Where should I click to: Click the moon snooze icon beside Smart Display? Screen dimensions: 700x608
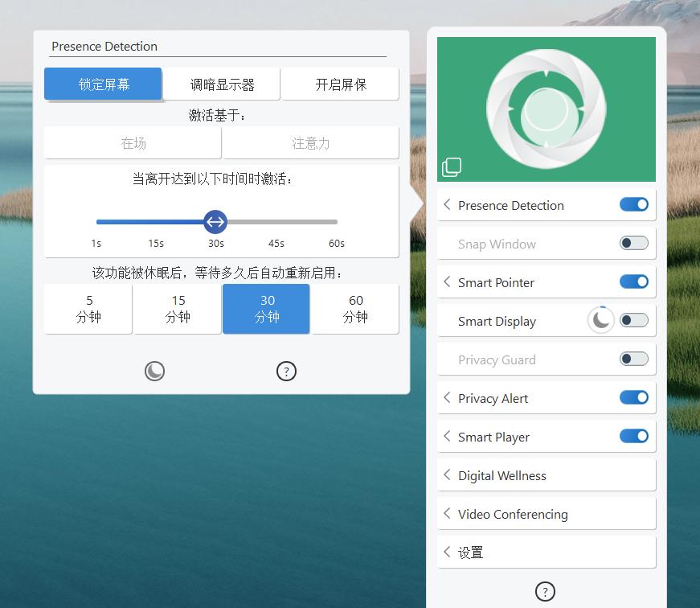point(600,320)
